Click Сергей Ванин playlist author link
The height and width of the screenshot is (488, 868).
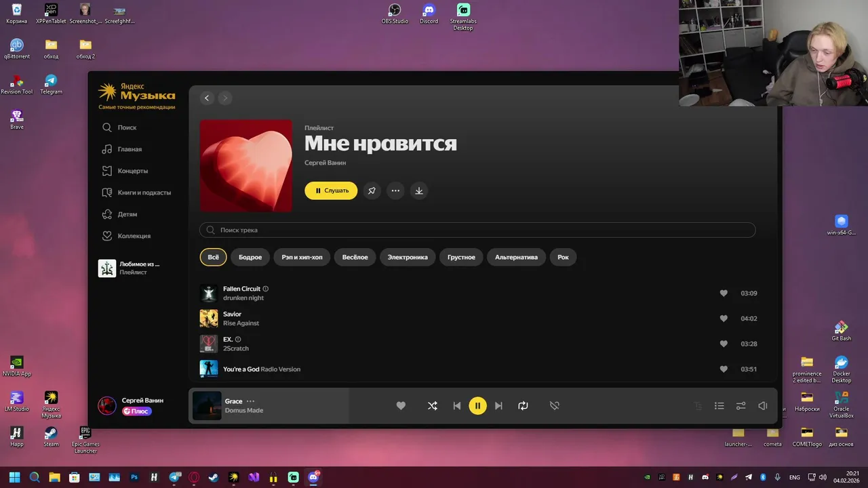pos(325,163)
